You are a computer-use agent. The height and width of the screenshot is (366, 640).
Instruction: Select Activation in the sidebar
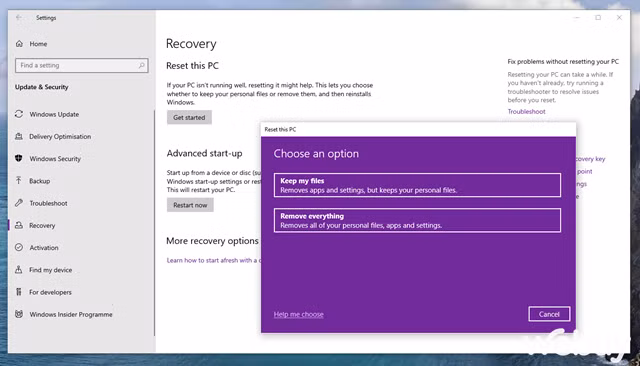[44, 248]
